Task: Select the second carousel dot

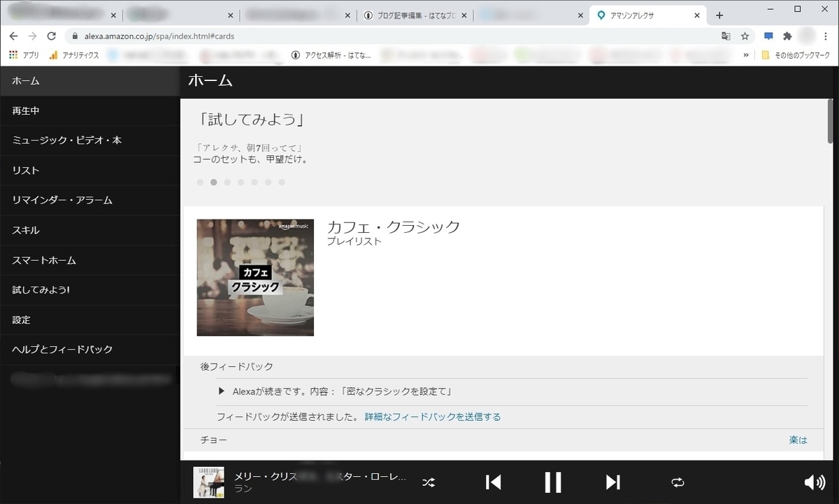Action: coord(214,182)
